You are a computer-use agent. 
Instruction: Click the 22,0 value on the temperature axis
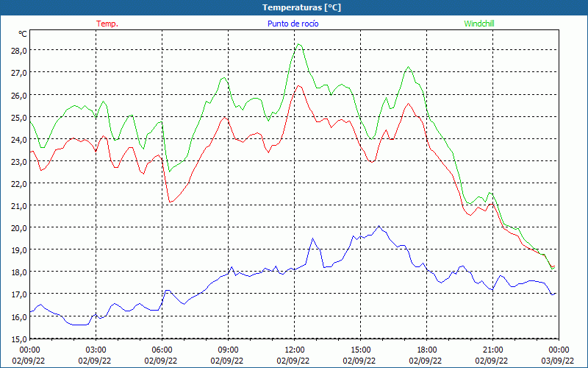(18, 183)
